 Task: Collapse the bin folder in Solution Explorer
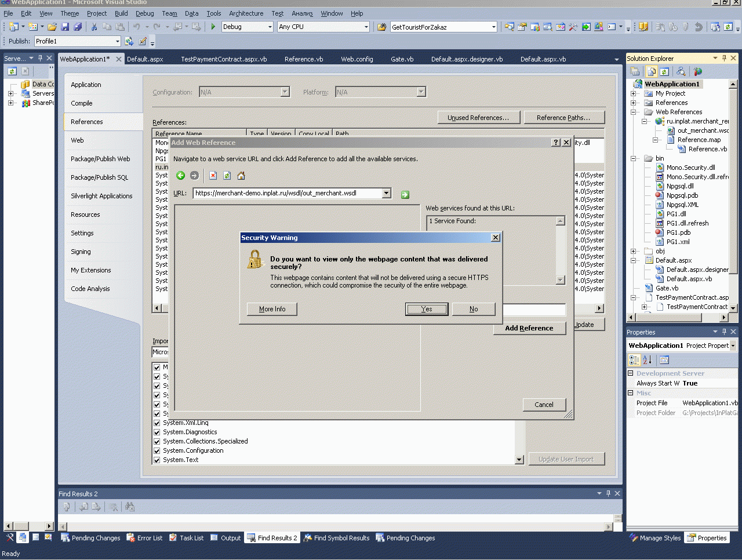point(634,158)
